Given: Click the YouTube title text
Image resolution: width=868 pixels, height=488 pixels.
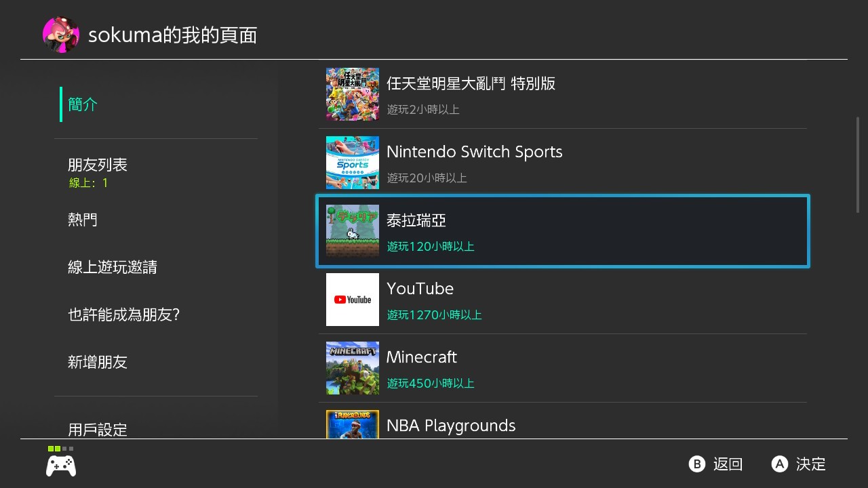Looking at the screenshot, I should 420,289.
